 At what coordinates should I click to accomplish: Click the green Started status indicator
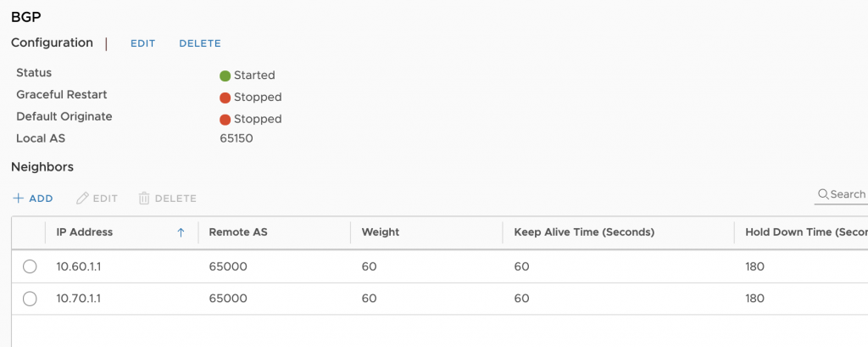[x=225, y=76]
